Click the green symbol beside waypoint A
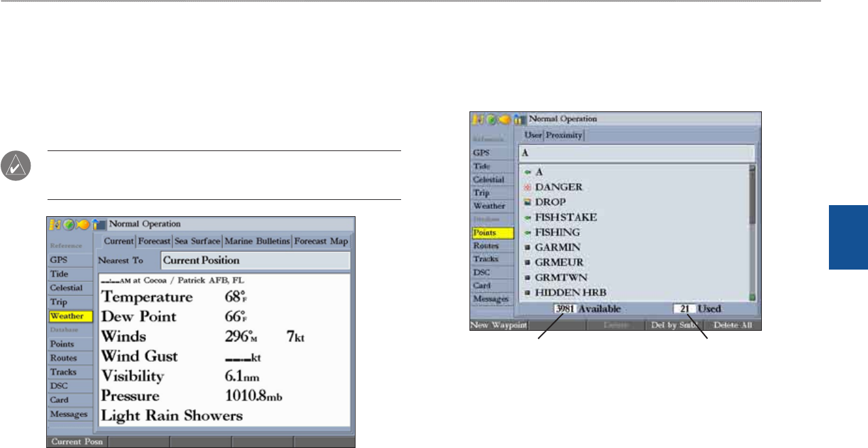 tap(528, 172)
